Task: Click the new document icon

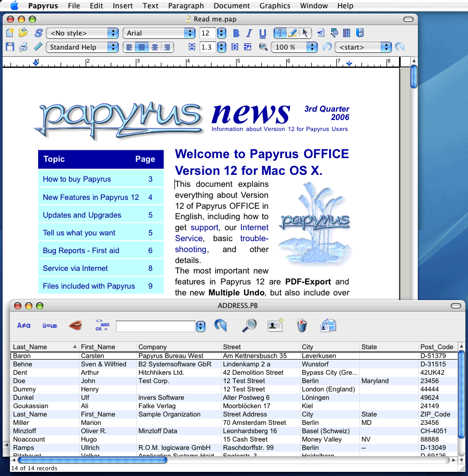Action: (x=10, y=33)
